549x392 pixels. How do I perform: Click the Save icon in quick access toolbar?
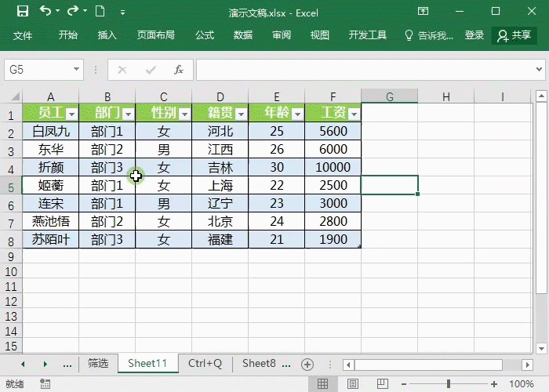[22, 12]
